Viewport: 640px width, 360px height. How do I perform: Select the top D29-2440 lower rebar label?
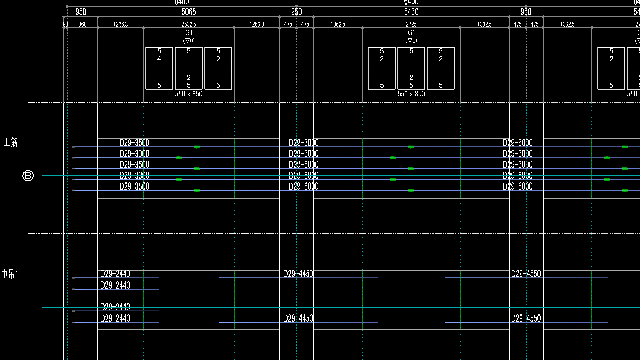pyautogui.click(x=116, y=273)
